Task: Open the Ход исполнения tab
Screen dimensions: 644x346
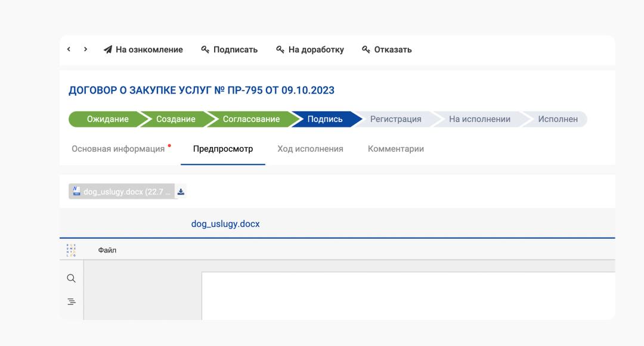Action: (310, 149)
